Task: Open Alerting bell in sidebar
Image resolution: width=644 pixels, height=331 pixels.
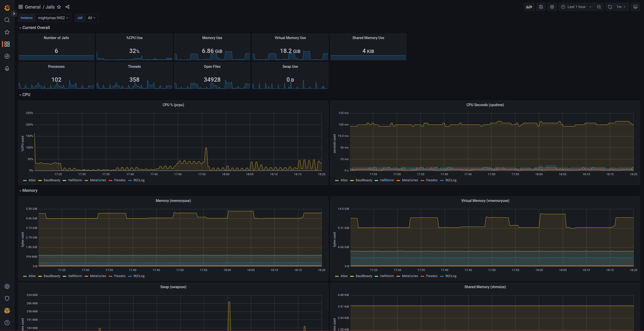Action: (x=7, y=68)
